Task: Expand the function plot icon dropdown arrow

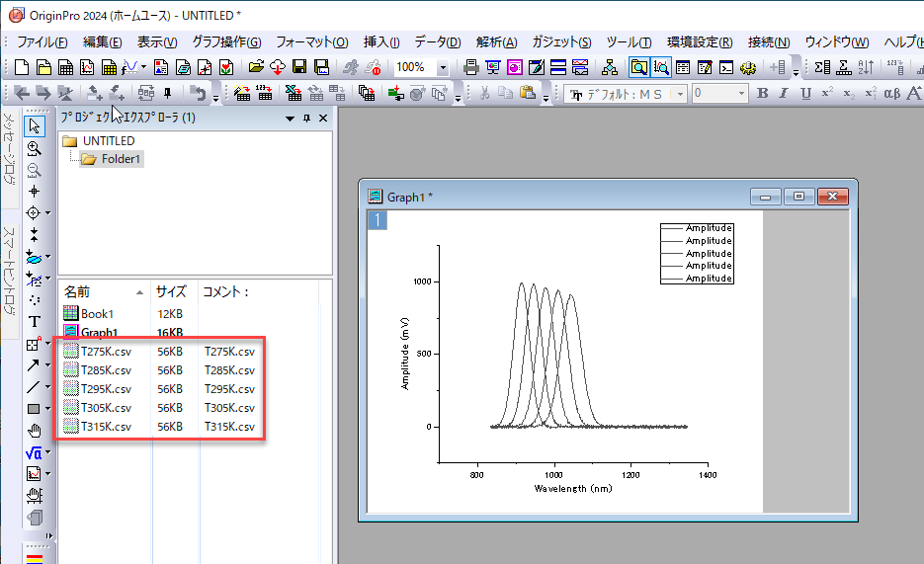Action: (x=143, y=67)
